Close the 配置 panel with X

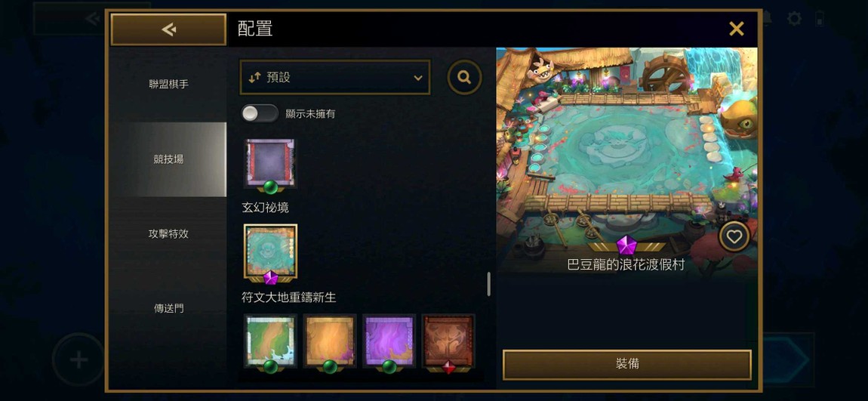(x=736, y=29)
